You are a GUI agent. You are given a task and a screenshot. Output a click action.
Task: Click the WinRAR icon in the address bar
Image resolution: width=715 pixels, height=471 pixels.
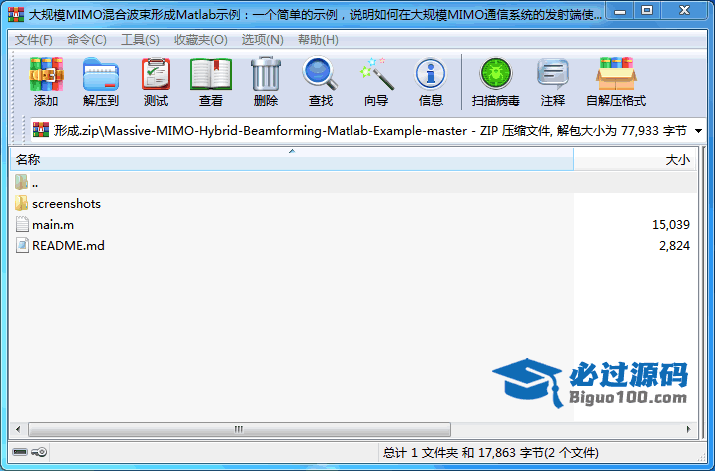click(x=41, y=130)
